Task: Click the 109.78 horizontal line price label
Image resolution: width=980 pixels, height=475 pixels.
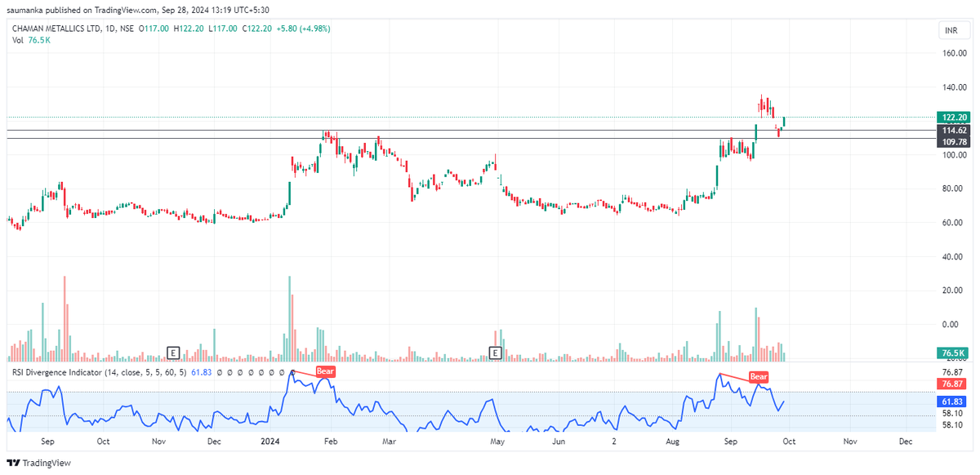Action: (x=952, y=142)
